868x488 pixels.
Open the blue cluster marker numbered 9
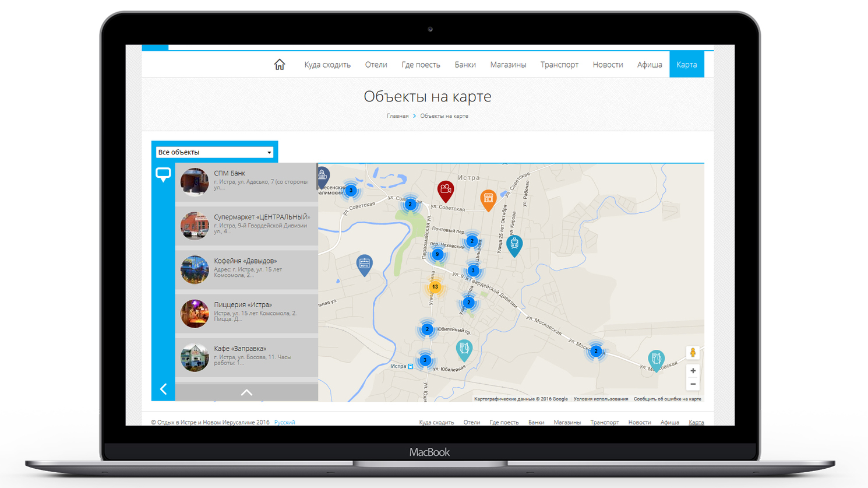pyautogui.click(x=437, y=254)
